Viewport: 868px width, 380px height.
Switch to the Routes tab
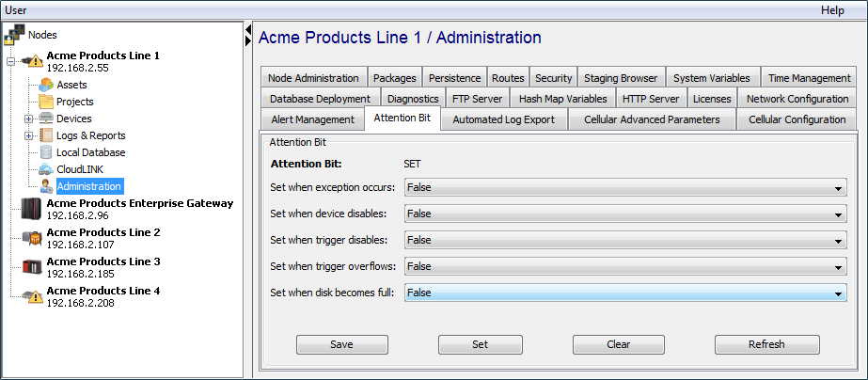(x=508, y=78)
